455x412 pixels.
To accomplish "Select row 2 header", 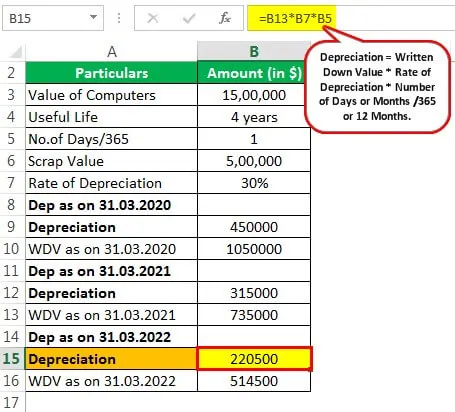I will point(12,73).
